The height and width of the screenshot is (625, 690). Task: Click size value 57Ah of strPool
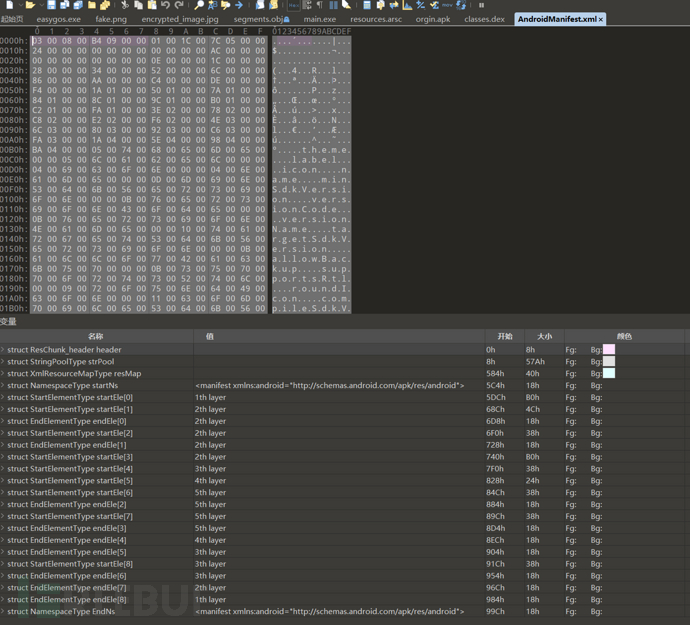click(535, 361)
